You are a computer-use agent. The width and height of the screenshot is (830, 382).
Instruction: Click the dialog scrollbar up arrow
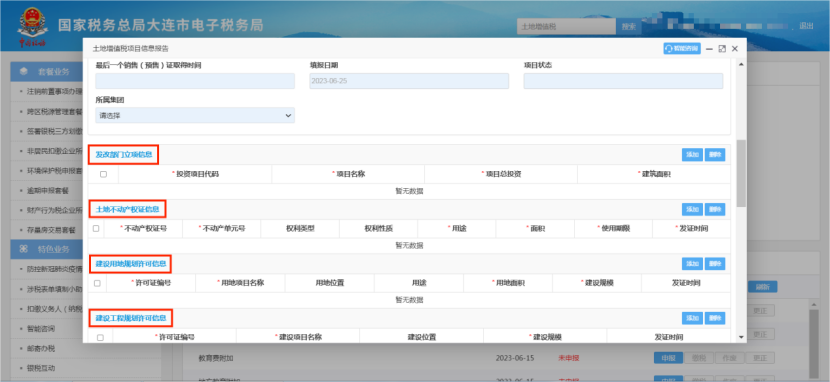(741, 64)
